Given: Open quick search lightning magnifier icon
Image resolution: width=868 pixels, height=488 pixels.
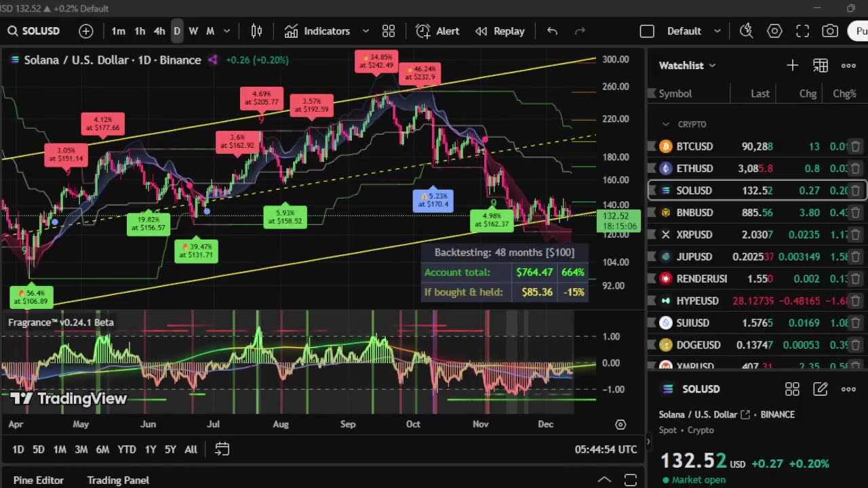Looking at the screenshot, I should (x=746, y=31).
